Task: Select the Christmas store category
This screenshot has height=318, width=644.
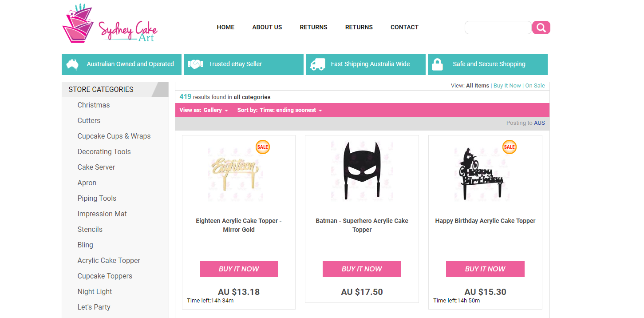Action: [94, 105]
